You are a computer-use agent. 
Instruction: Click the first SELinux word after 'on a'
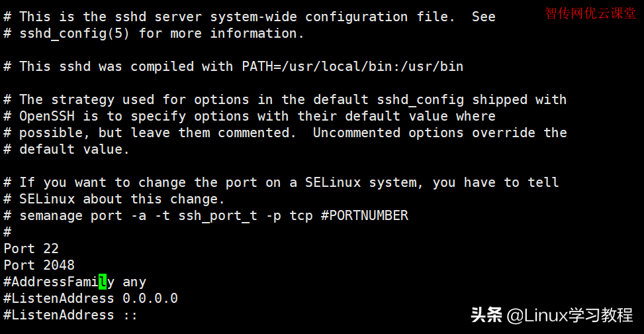(333, 182)
